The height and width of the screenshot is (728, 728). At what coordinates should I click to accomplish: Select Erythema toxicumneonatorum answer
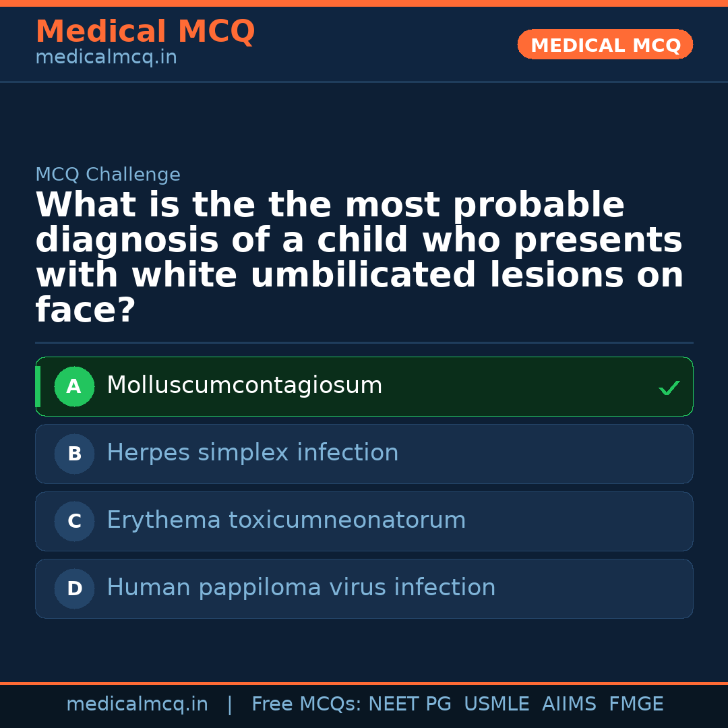coord(286,520)
